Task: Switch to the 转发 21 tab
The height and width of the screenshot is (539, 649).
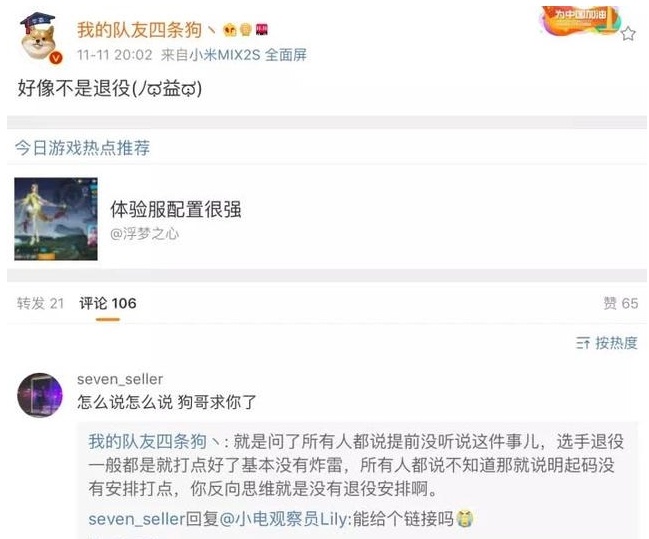Action: coord(41,303)
